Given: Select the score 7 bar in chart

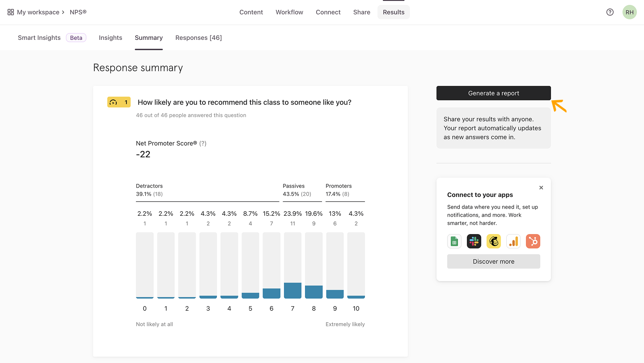Looking at the screenshot, I should point(292,265).
